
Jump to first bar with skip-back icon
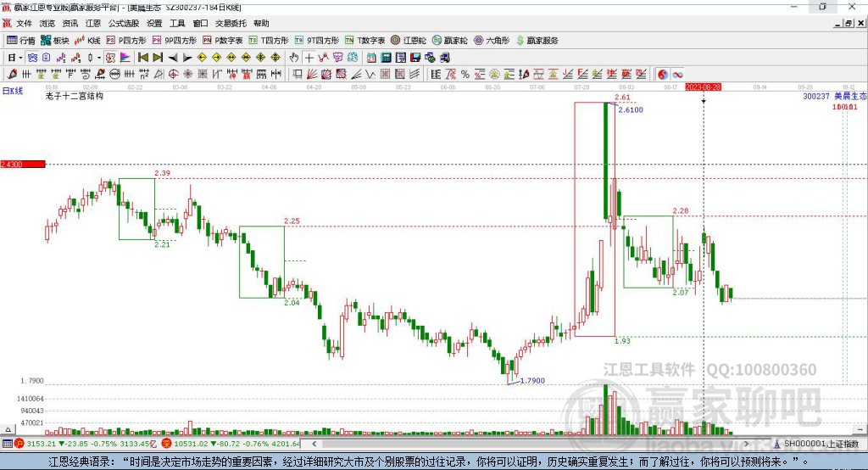coord(142,58)
